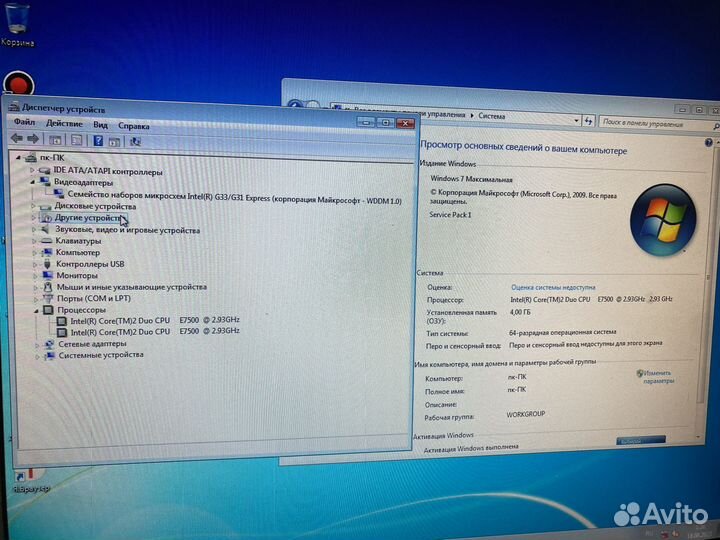Expand Звуковые, видео и игровые устройства node

[x=34, y=229]
